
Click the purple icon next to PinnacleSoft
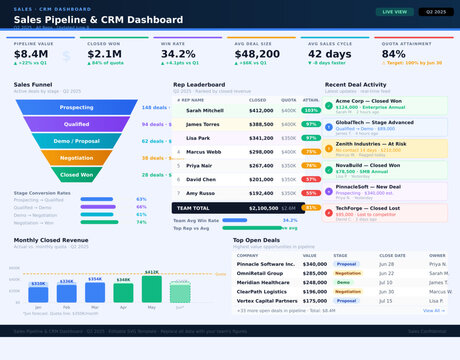tap(329, 191)
